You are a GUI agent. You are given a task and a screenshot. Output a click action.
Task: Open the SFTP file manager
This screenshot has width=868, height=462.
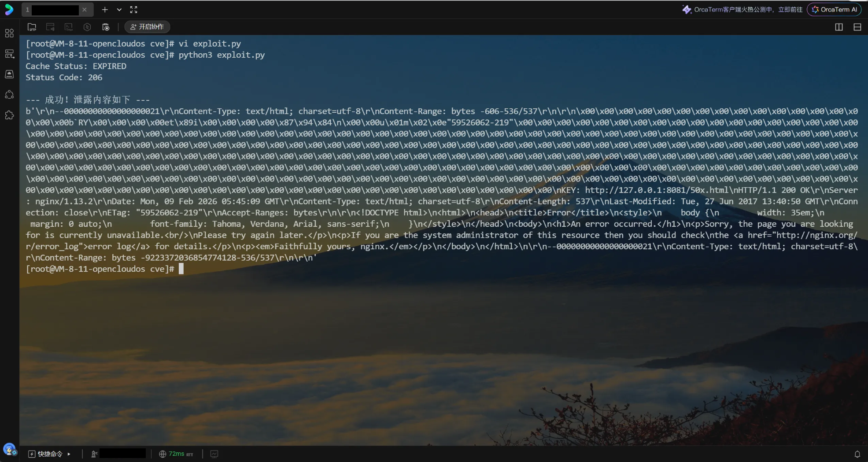pos(32,27)
